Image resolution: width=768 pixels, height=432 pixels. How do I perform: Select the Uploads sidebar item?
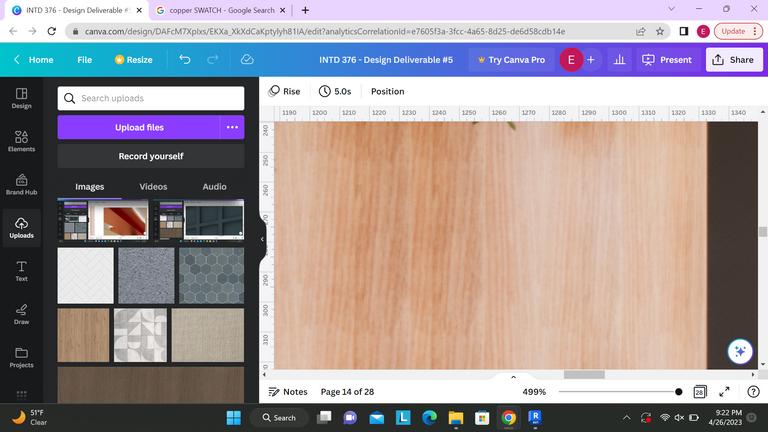22,228
